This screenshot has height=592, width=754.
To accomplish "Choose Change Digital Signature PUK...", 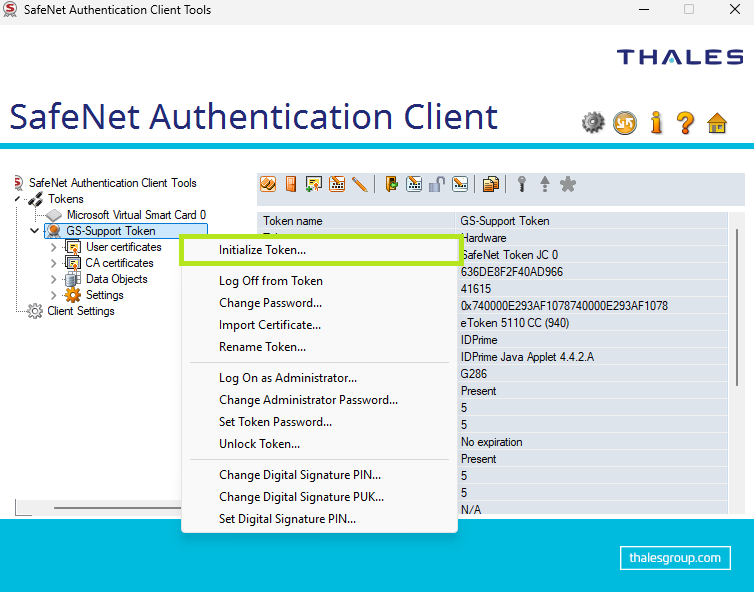I will click(x=319, y=497).
